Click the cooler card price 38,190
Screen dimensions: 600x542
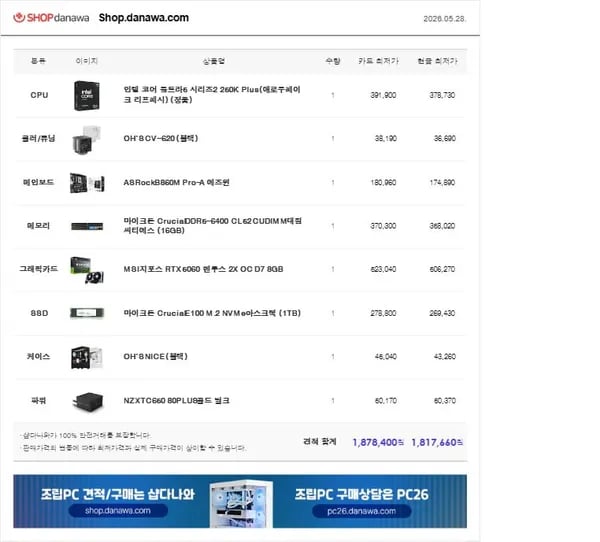[386, 138]
